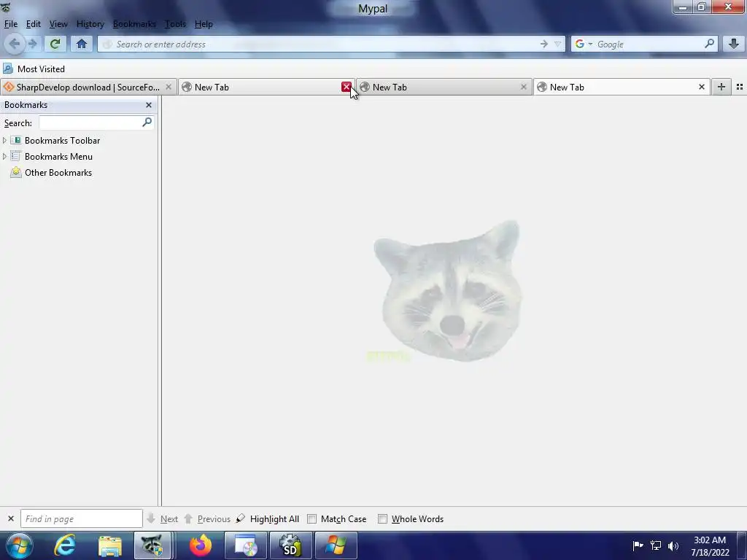Click the Mypal raccoon taskbar icon
Screen dimensions: 747x560
152,545
